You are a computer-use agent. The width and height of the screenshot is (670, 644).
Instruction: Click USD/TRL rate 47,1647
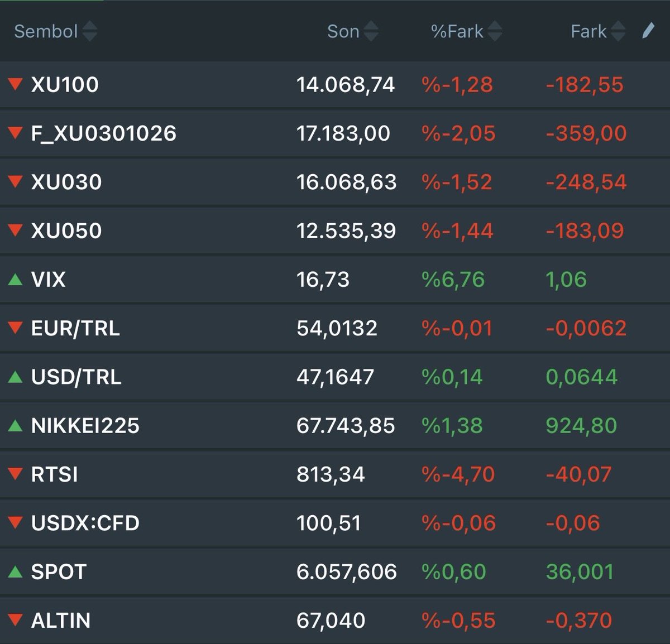pyautogui.click(x=335, y=377)
